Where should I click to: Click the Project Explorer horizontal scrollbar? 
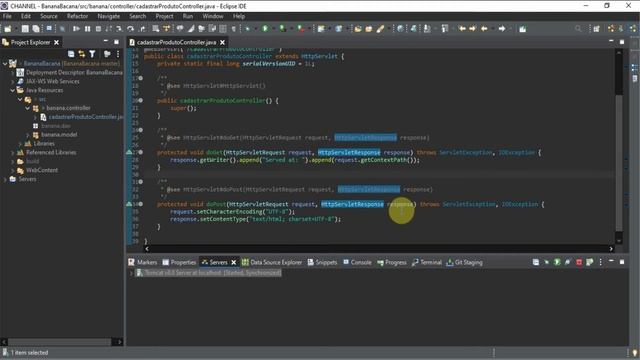(59, 342)
